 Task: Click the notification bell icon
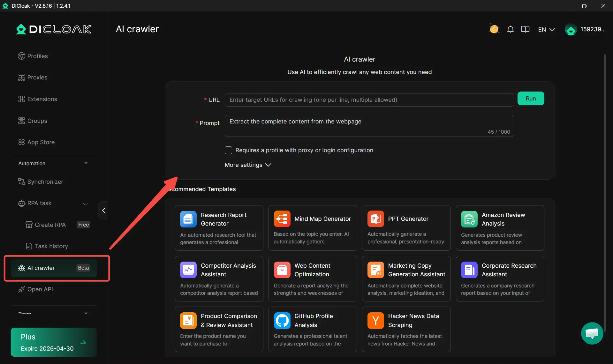tap(510, 29)
